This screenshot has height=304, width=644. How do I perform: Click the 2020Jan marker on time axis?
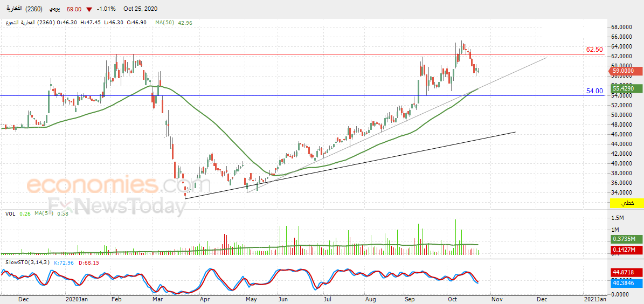pos(78,300)
